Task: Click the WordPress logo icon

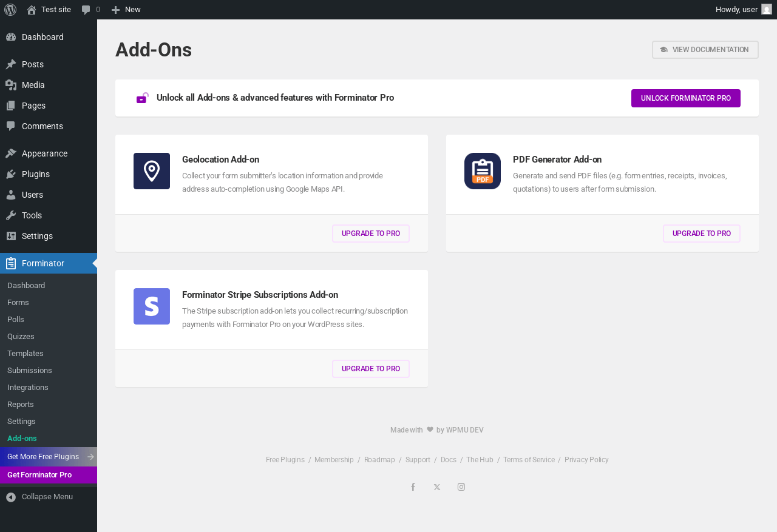Action: [x=10, y=10]
